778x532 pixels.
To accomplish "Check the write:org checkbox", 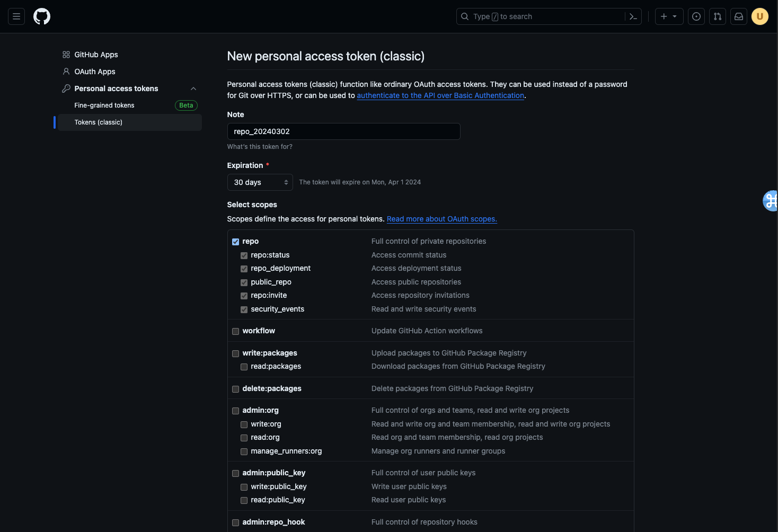I will (x=244, y=424).
